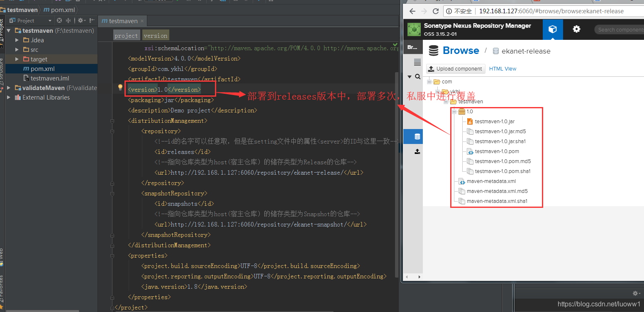Click the ekanet-release repository icon in breadcrumb
644x312 pixels.
coord(495,51)
